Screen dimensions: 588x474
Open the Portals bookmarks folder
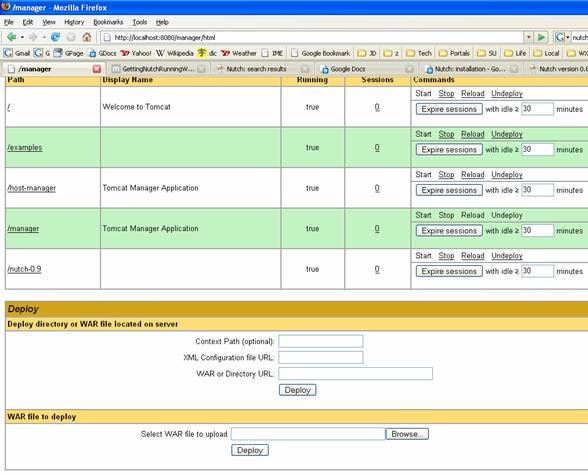[454, 53]
